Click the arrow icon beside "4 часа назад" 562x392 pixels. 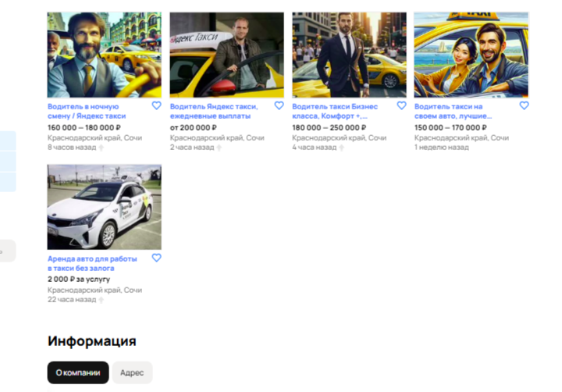tap(341, 148)
